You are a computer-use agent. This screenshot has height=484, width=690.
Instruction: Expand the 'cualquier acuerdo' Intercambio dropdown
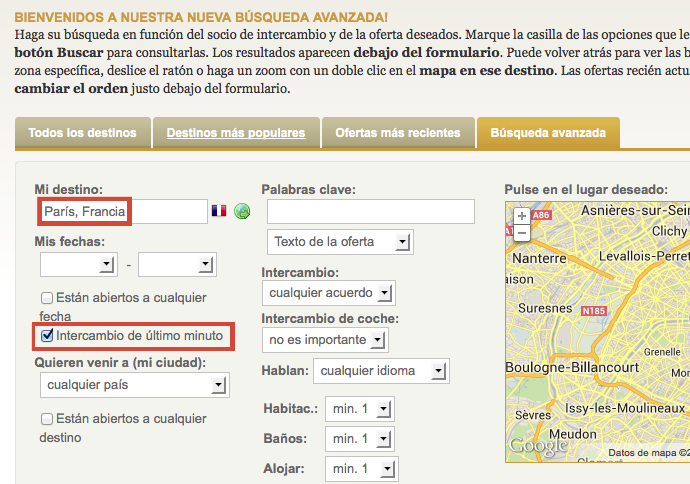coord(329,293)
